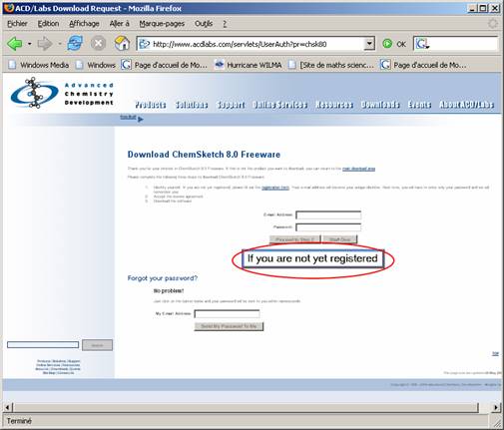
Task: Open the Hurricane WILMA bookmark
Action: tap(249, 65)
